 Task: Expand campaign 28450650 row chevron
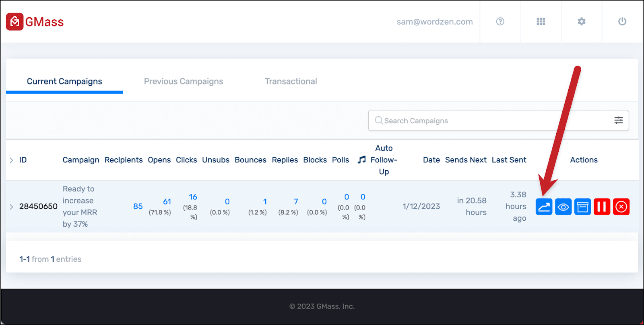pos(11,207)
